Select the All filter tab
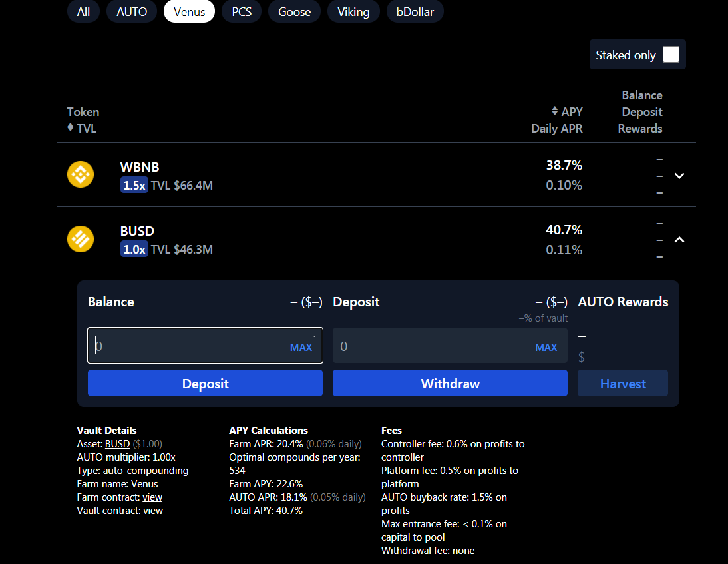Image resolution: width=728 pixels, height=564 pixels. (x=83, y=11)
